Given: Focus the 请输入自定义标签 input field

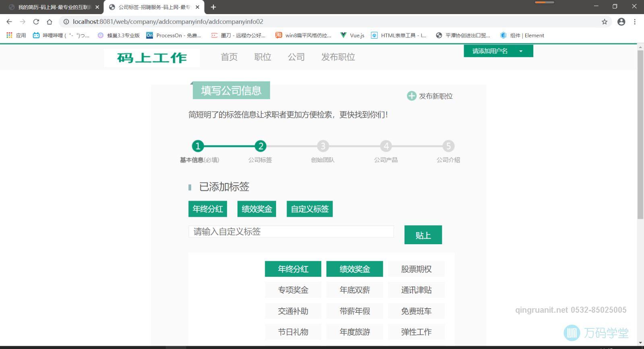Looking at the screenshot, I should 291,232.
